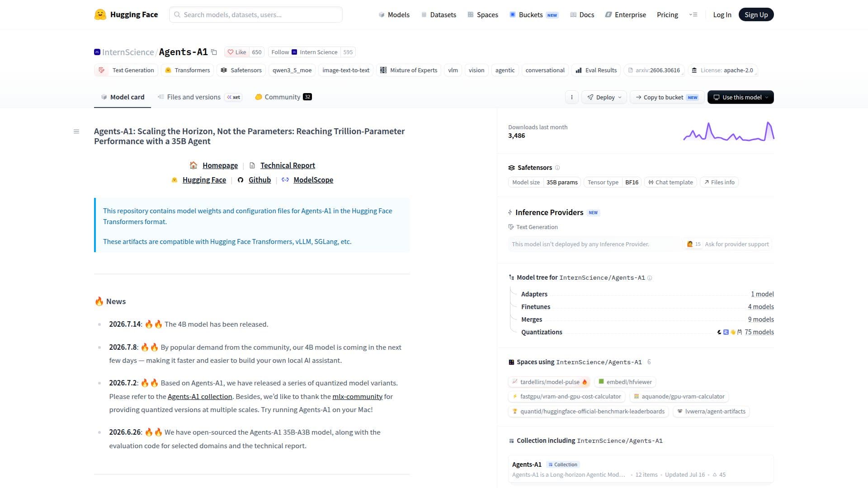Open Files info link
The image size is (868, 488).
click(x=719, y=182)
